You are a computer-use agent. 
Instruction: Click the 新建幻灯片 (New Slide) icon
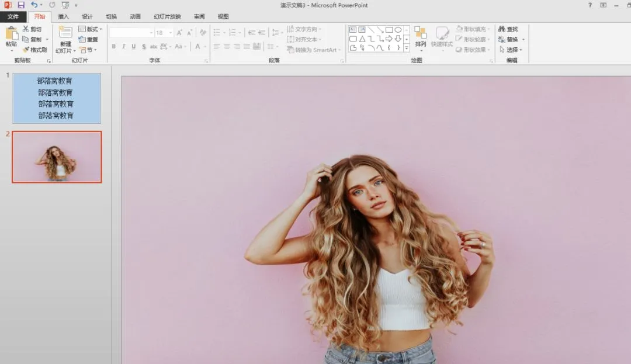[65, 32]
